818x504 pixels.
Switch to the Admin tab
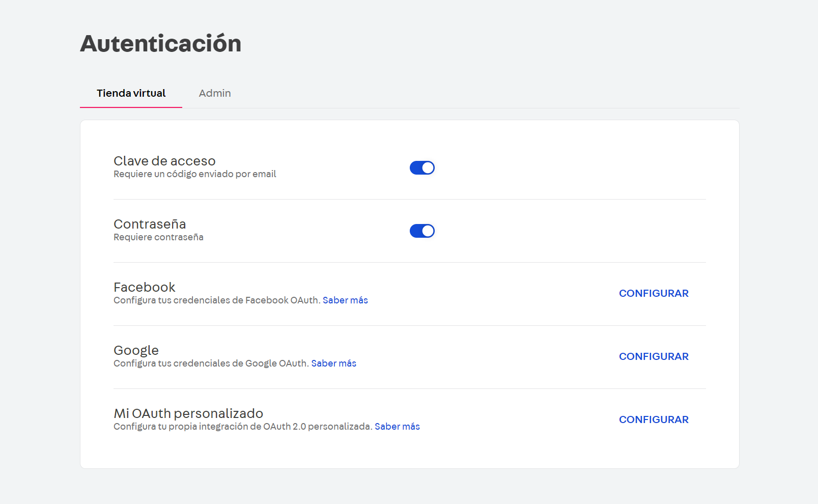point(214,93)
